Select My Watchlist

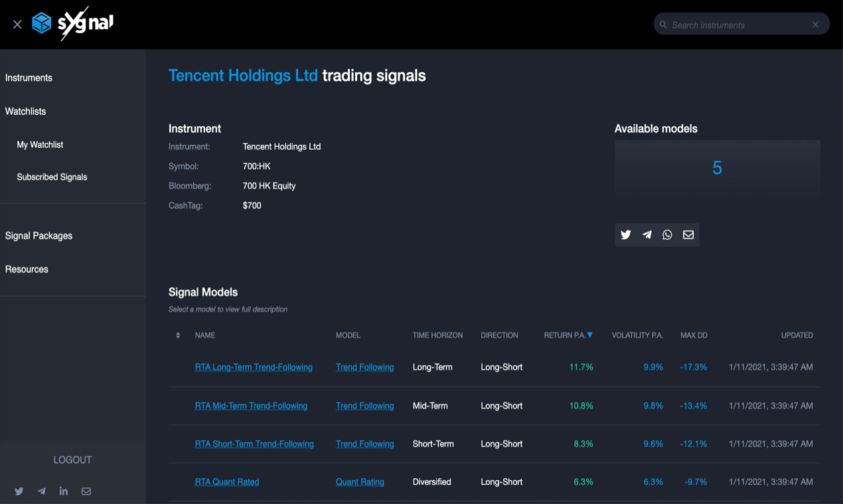point(40,145)
